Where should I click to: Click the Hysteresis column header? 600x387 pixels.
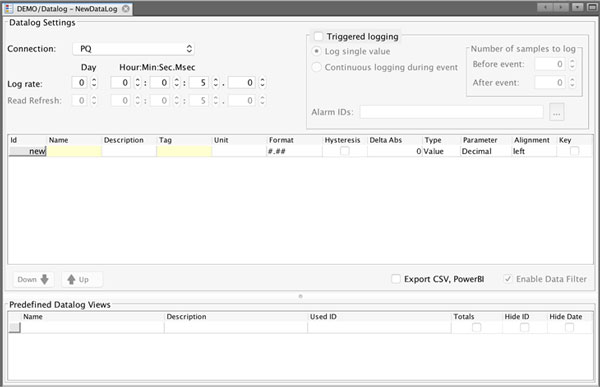344,140
